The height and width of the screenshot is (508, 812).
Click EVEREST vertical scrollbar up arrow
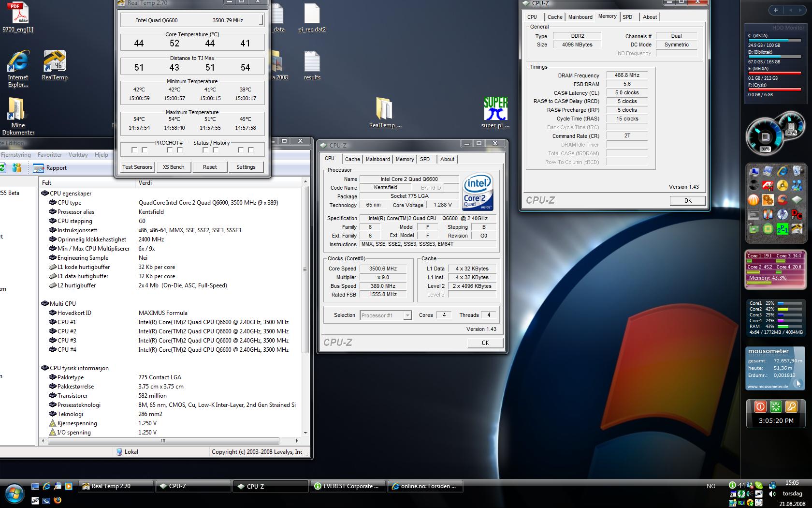pyautogui.click(x=305, y=181)
